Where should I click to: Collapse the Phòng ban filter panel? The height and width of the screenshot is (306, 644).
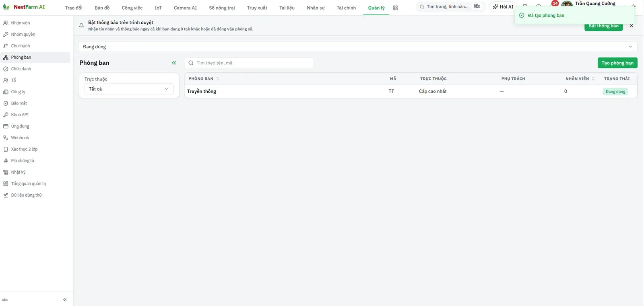tap(174, 63)
